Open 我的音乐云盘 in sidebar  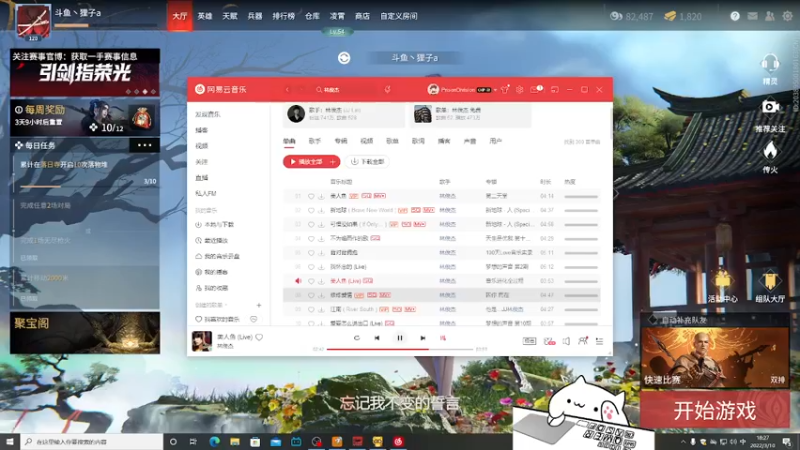click(217, 256)
